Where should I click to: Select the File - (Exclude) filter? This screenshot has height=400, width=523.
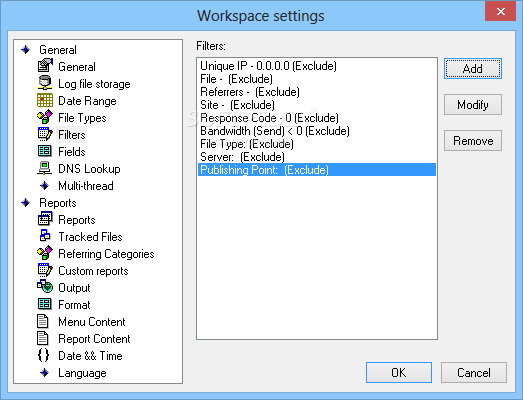tap(317, 79)
